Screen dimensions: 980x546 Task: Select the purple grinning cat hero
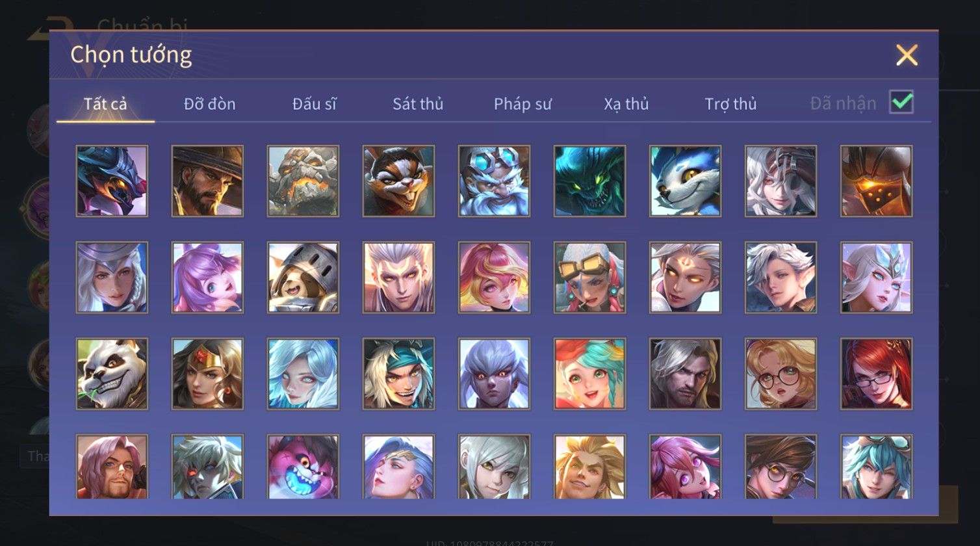[303, 467]
